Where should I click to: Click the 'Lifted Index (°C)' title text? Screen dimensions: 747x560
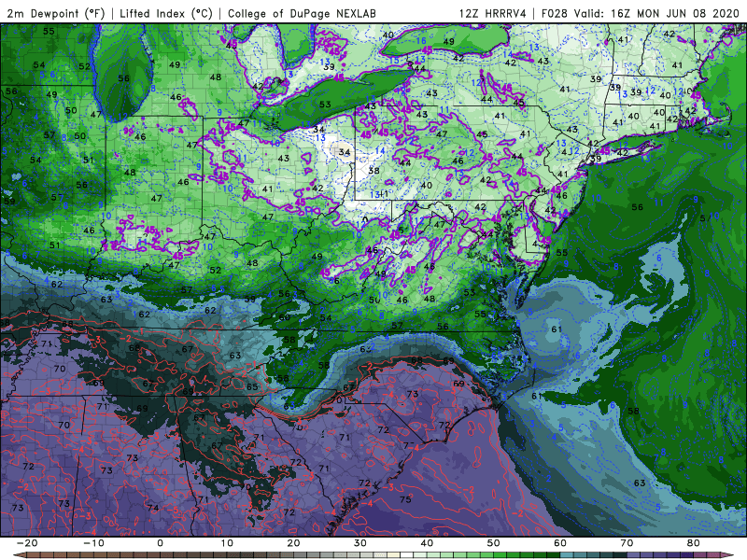tap(166, 13)
